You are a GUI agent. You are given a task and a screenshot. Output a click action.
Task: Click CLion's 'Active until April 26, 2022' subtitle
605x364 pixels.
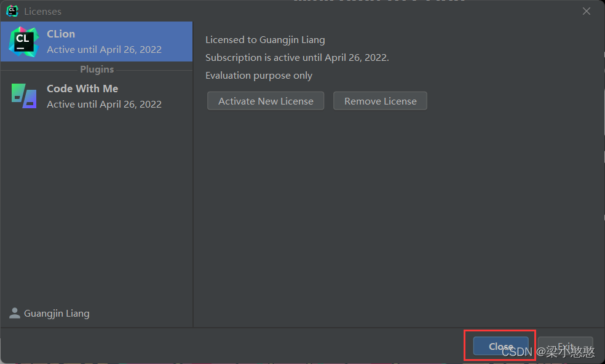click(x=104, y=50)
